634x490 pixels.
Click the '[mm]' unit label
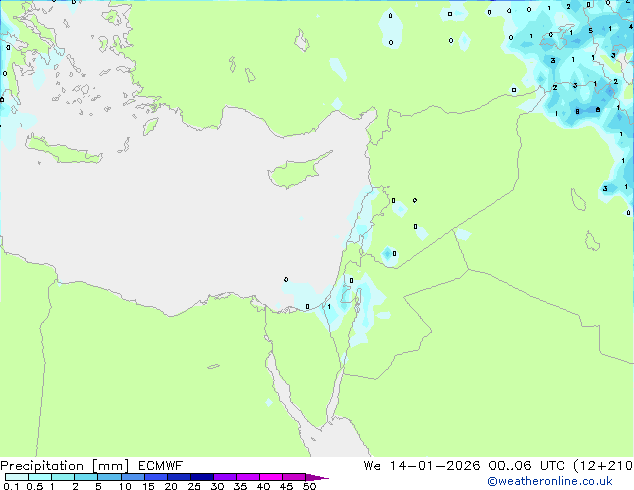click(111, 466)
